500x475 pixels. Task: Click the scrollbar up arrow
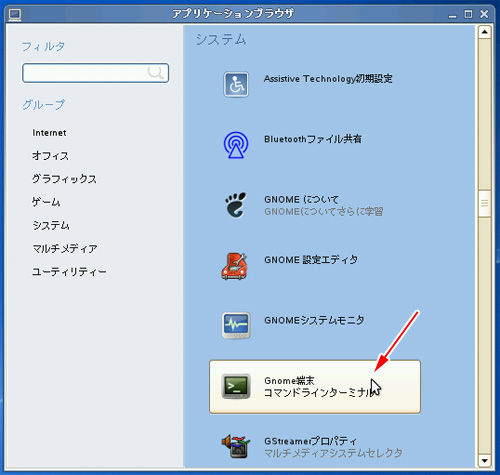(484, 32)
